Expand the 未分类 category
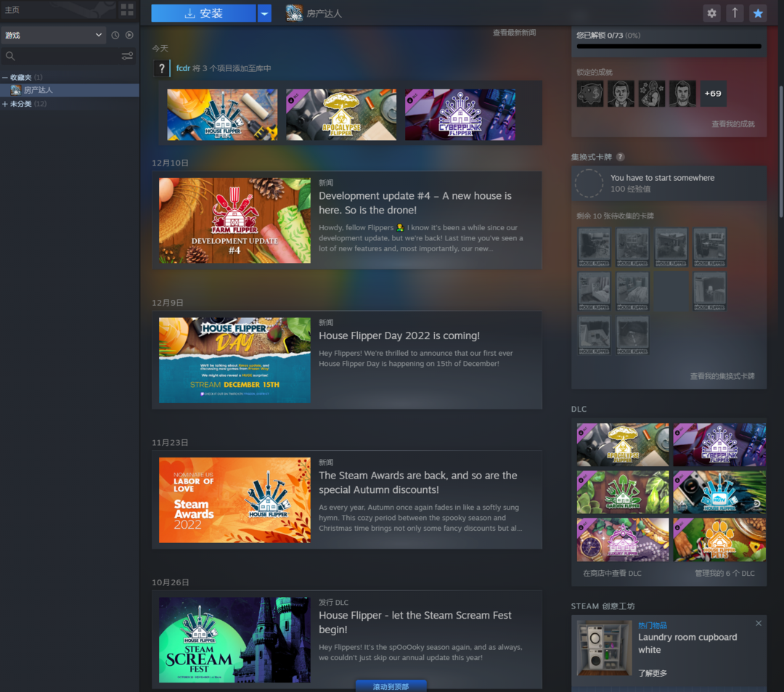Screen dimensions: 784x692 5,104
